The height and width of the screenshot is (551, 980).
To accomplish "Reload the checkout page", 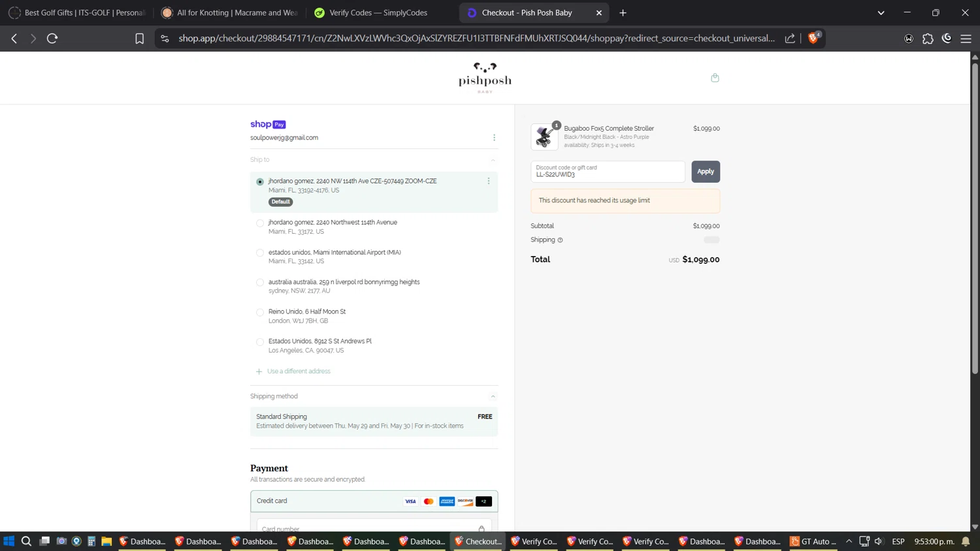I will pyautogui.click(x=52, y=39).
